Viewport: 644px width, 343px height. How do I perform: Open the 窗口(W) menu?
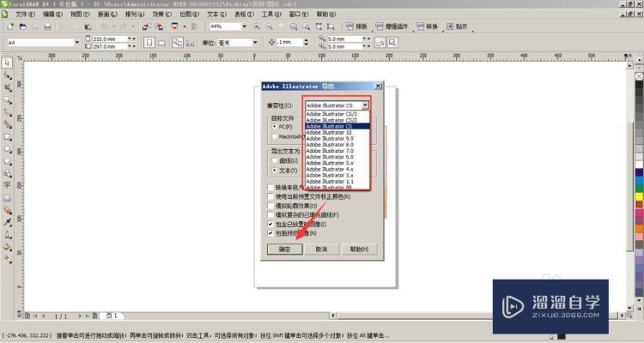298,14
